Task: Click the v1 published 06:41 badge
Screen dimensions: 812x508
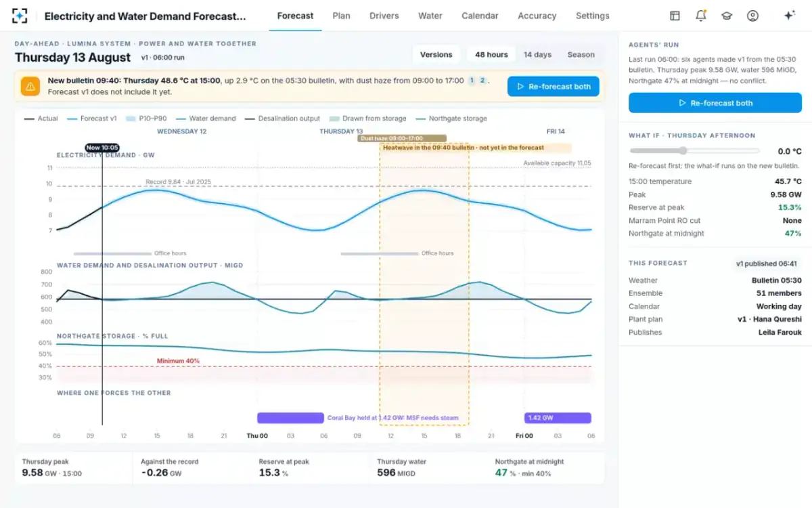Action: tap(766, 263)
